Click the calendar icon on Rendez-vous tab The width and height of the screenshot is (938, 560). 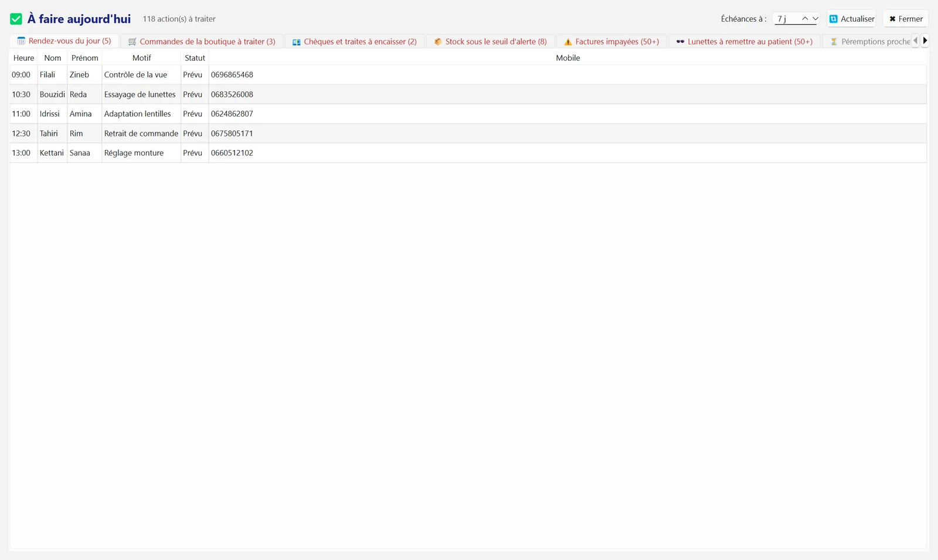[21, 41]
